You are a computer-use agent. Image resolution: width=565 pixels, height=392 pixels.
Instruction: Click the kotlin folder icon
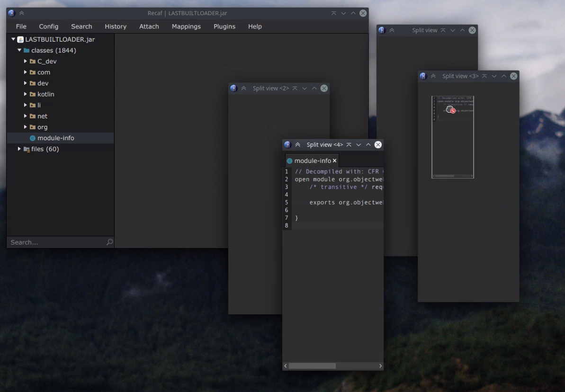point(32,94)
